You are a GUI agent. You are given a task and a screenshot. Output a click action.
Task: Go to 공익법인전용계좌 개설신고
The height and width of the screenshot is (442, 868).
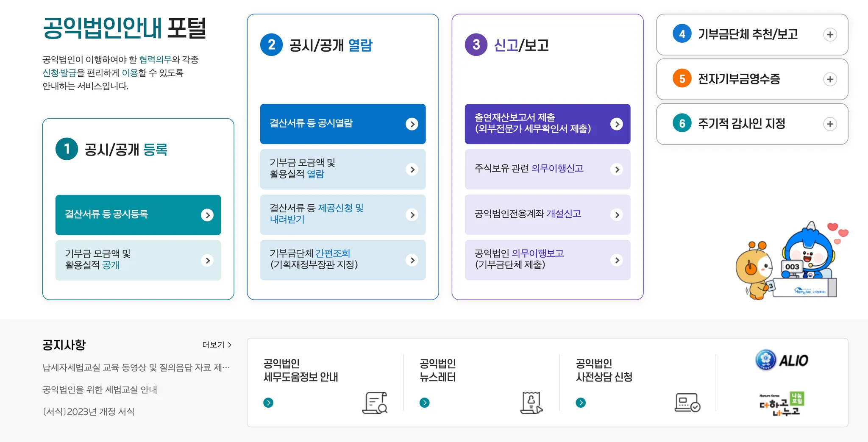547,214
